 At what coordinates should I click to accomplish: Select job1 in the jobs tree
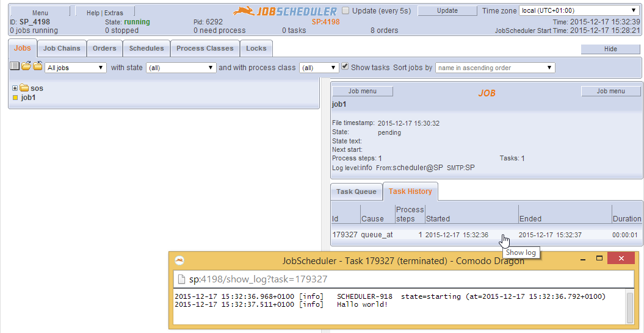tap(28, 98)
